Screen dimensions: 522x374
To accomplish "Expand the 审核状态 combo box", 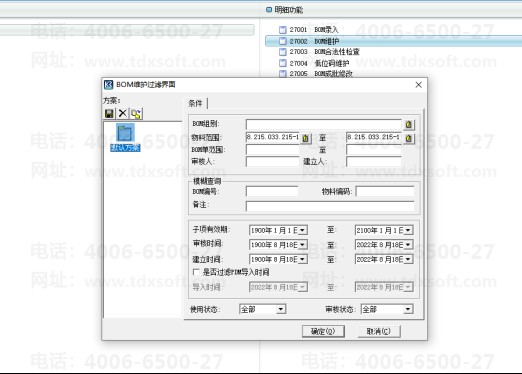I will (x=408, y=309).
